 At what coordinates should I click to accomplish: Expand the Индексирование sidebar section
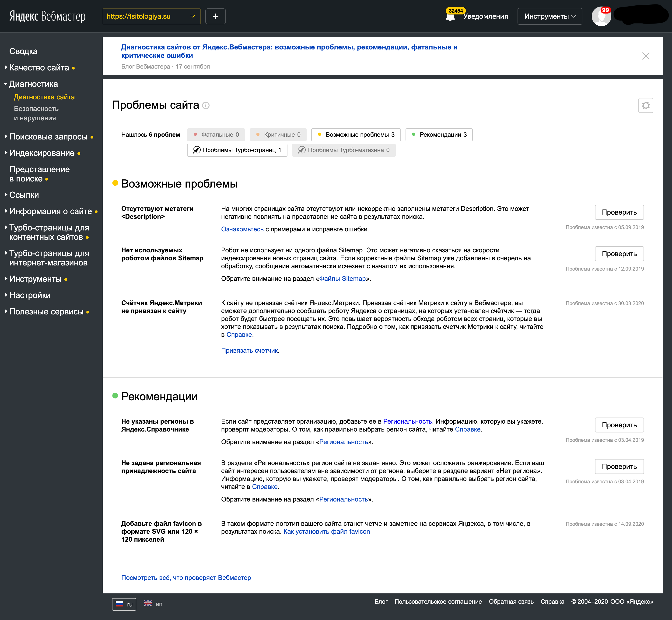click(x=42, y=153)
